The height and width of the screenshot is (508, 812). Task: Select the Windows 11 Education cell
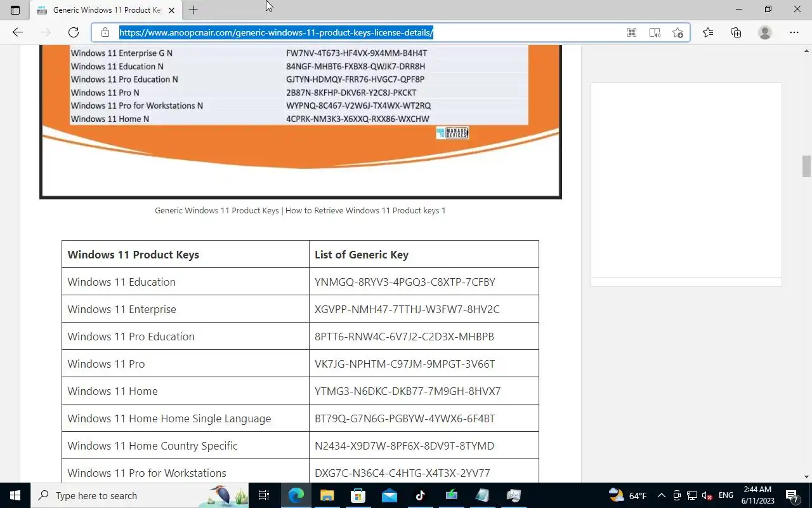click(x=185, y=282)
